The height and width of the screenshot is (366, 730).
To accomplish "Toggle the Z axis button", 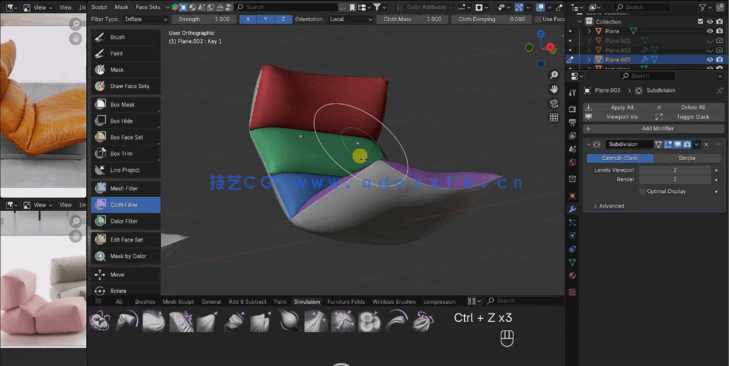I will tap(284, 19).
